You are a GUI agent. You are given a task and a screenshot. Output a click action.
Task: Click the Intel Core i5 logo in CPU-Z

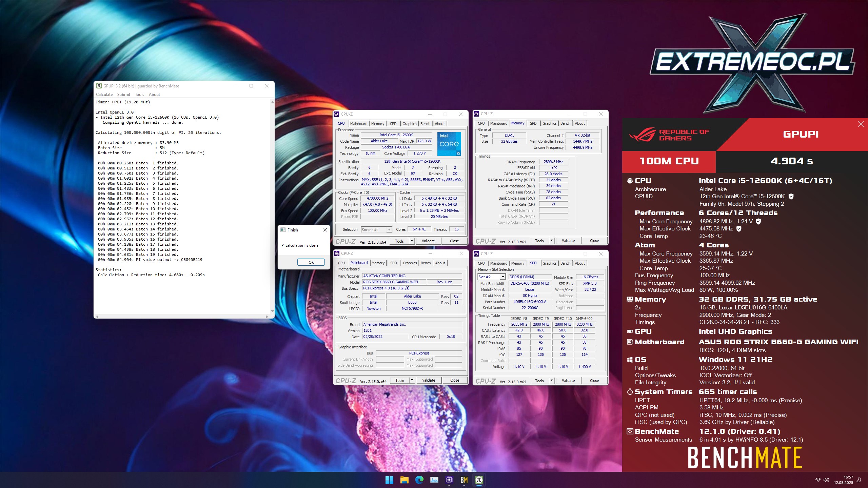449,144
